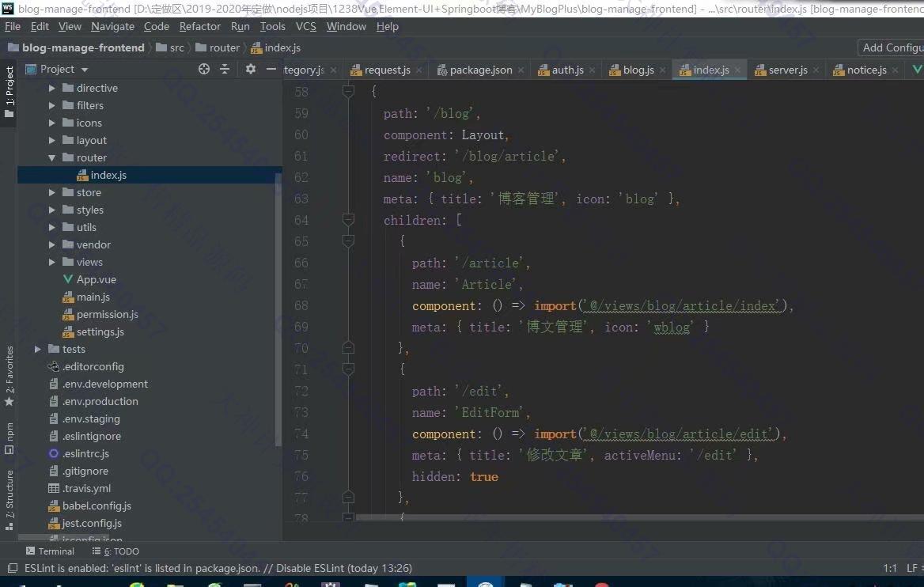Collapse code fold at line 64
This screenshot has width=924, height=587.
coord(348,220)
